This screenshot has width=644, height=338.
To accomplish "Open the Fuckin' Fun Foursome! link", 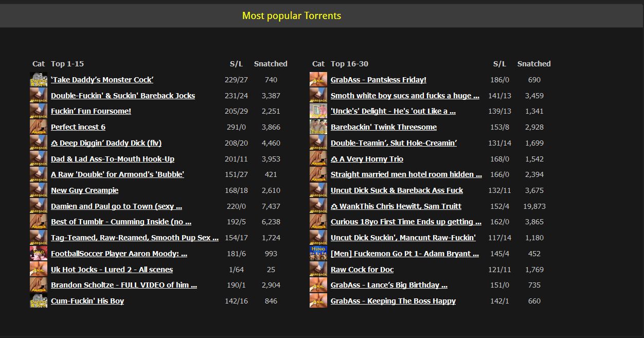I will pyautogui.click(x=91, y=111).
